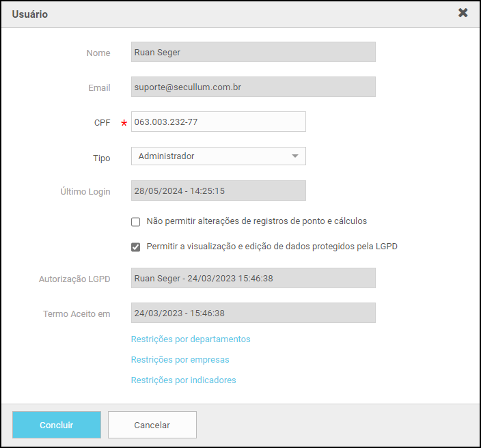481x448 pixels.
Task: Click the Tipo field label
Action: [101, 158]
